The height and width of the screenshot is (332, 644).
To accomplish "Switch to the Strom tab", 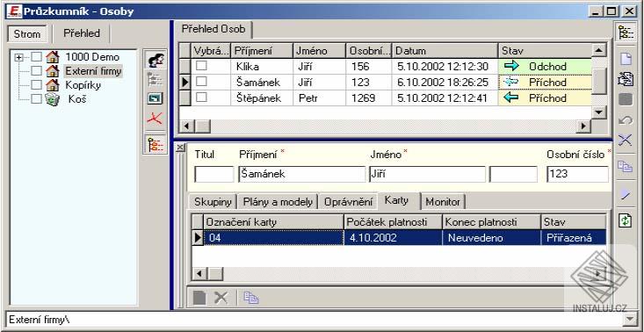I will [x=27, y=34].
